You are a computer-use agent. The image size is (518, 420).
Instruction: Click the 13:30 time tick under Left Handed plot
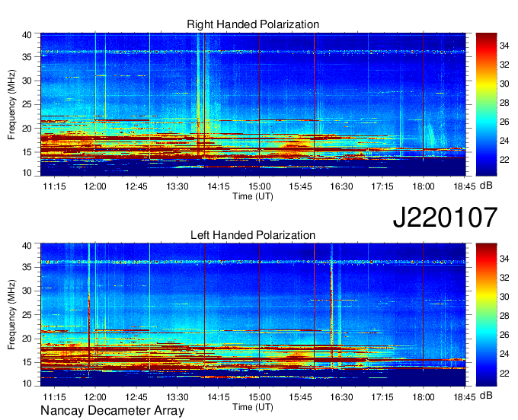click(x=177, y=397)
